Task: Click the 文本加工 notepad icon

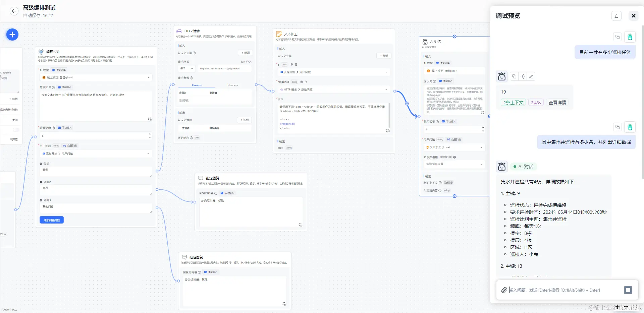Action: click(x=279, y=34)
